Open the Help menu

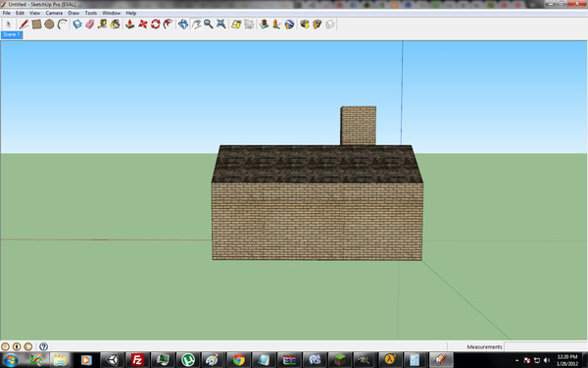pyautogui.click(x=131, y=13)
